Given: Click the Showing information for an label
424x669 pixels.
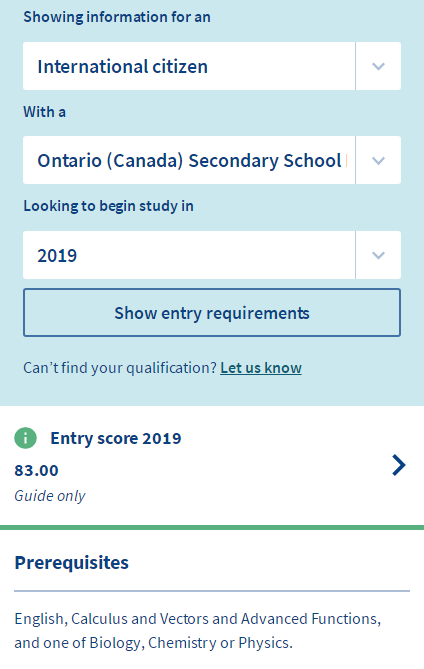Looking at the screenshot, I should [x=117, y=17].
